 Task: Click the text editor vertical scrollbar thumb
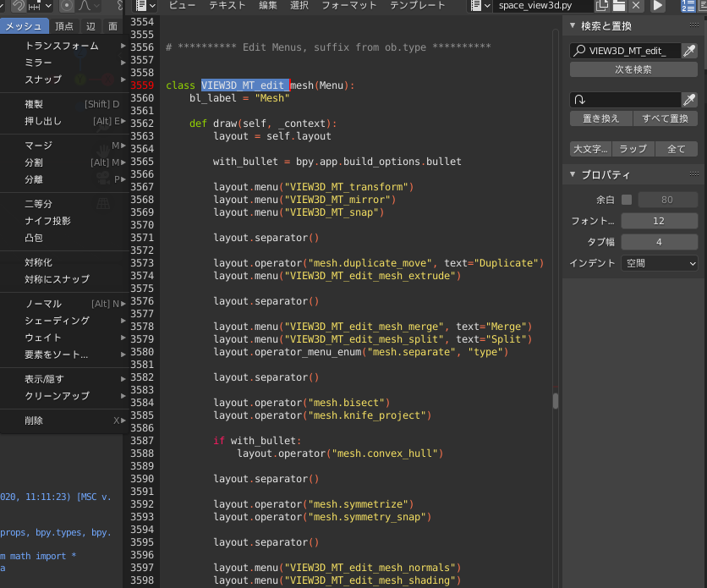[556, 401]
